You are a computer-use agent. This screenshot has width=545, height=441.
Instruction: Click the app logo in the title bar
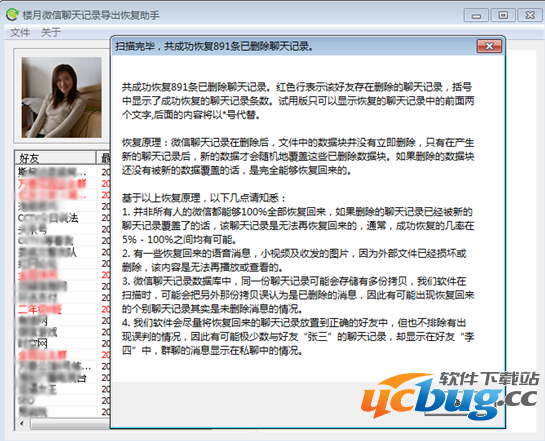click(x=13, y=14)
